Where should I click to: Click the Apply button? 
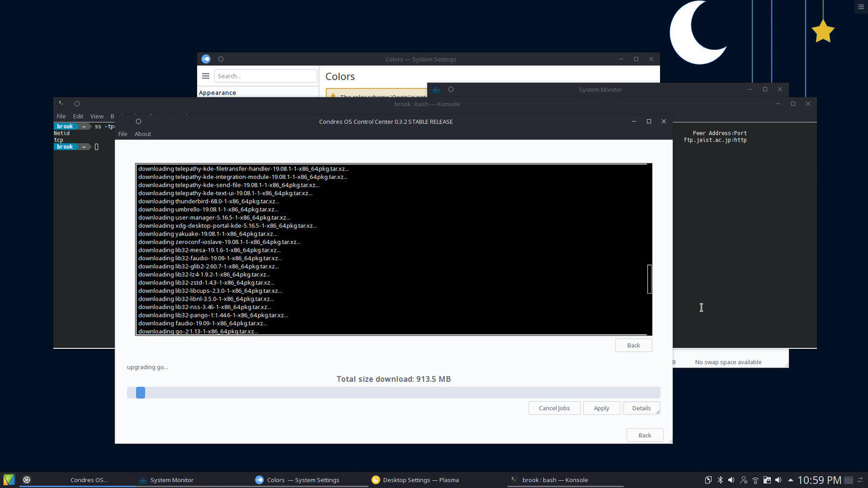pos(601,408)
